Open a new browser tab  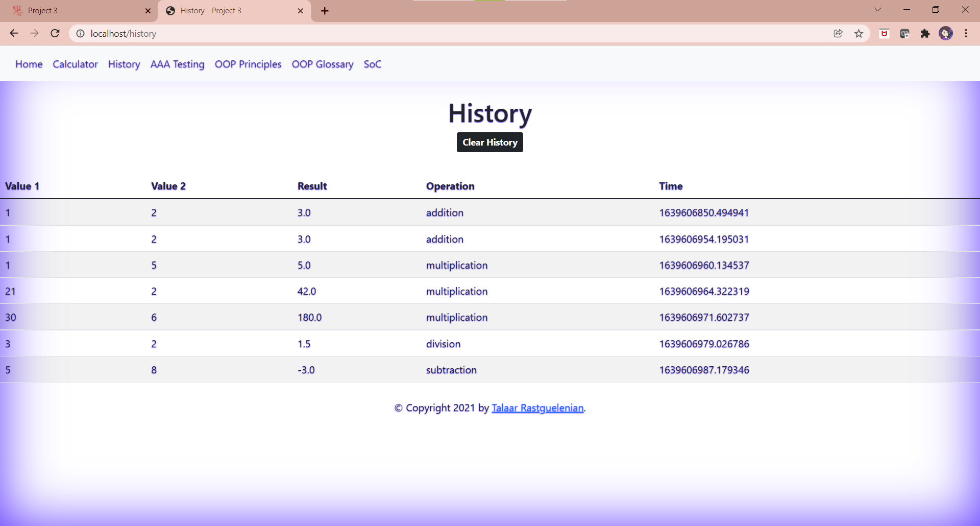[x=325, y=11]
